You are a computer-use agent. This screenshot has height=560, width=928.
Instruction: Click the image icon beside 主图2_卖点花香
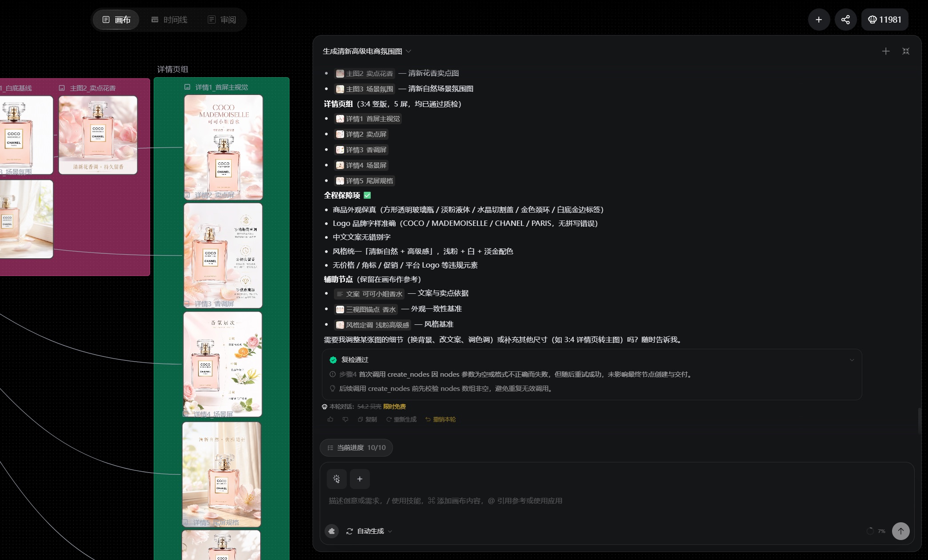coord(62,88)
